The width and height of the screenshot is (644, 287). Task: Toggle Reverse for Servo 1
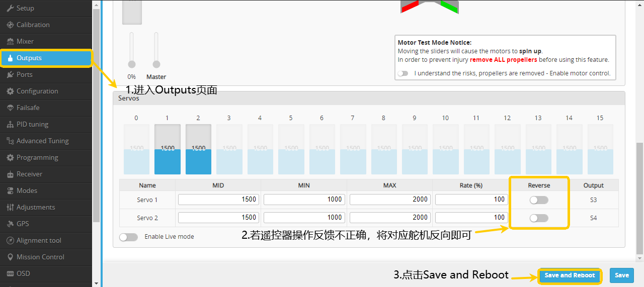tap(539, 200)
